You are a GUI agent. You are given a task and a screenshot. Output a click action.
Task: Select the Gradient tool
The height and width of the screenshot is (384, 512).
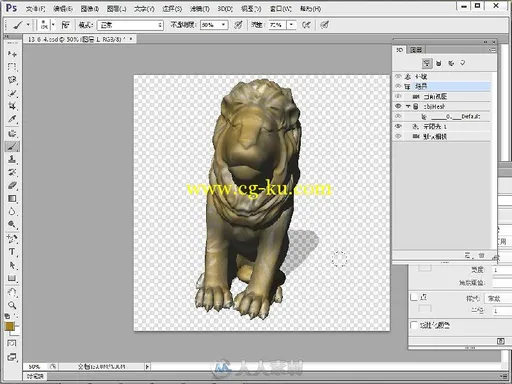[12, 199]
